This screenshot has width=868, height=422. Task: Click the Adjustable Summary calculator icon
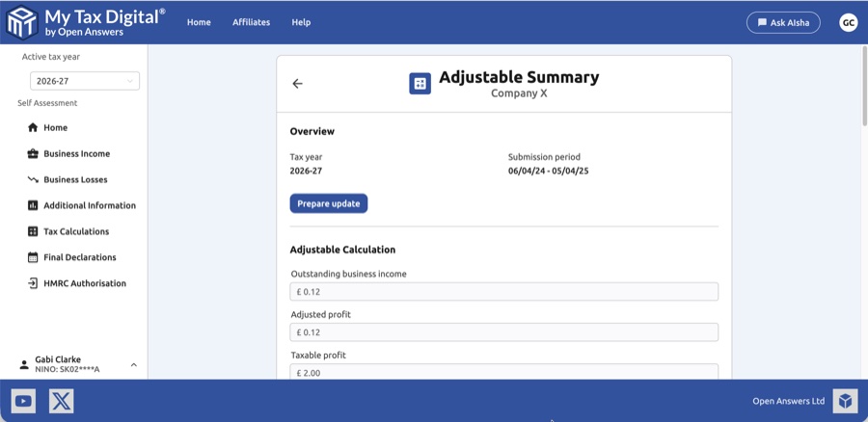420,84
